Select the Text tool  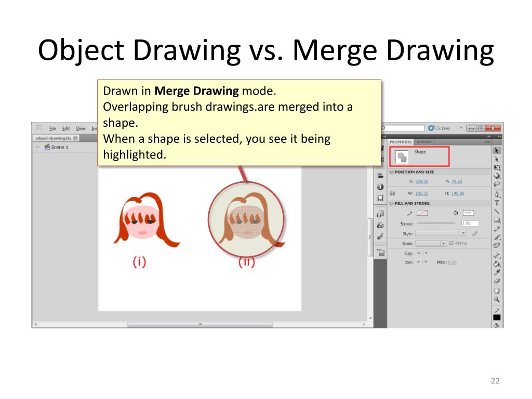pyautogui.click(x=497, y=203)
